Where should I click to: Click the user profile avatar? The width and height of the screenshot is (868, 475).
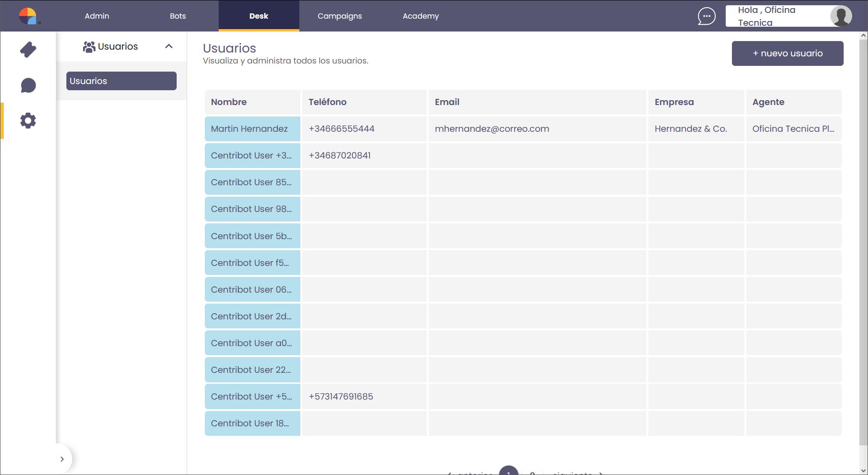(841, 16)
